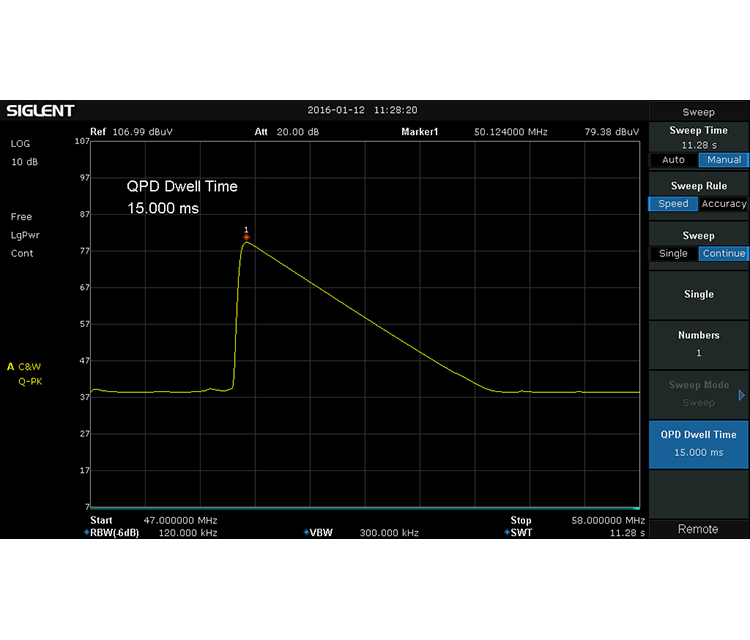This screenshot has width=750, height=640.
Task: Switch Sweep Rule to Accuracy
Action: (723, 204)
